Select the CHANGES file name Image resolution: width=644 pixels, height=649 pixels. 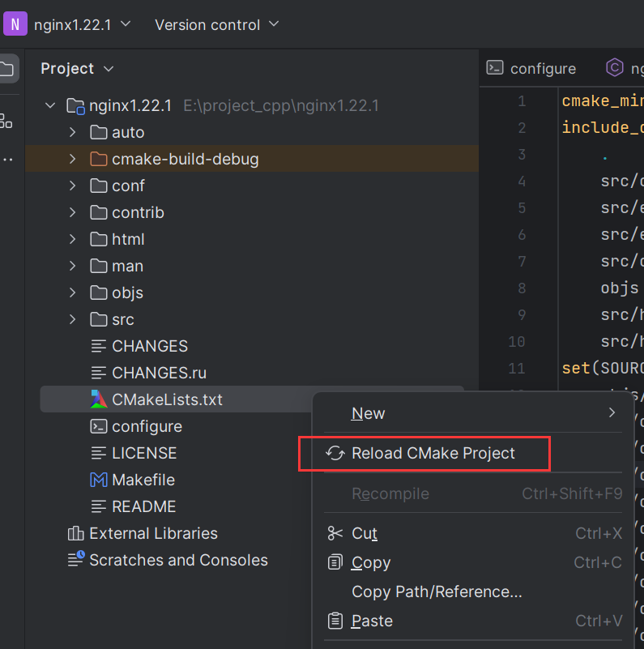tap(150, 347)
